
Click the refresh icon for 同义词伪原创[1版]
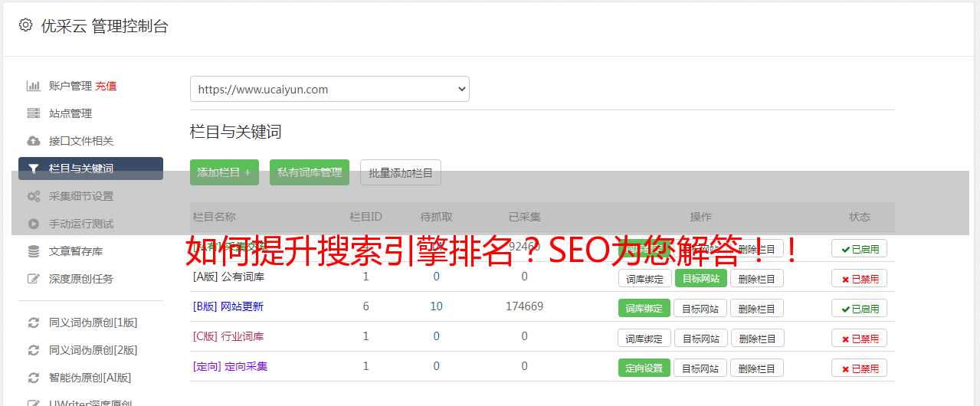click(33, 323)
